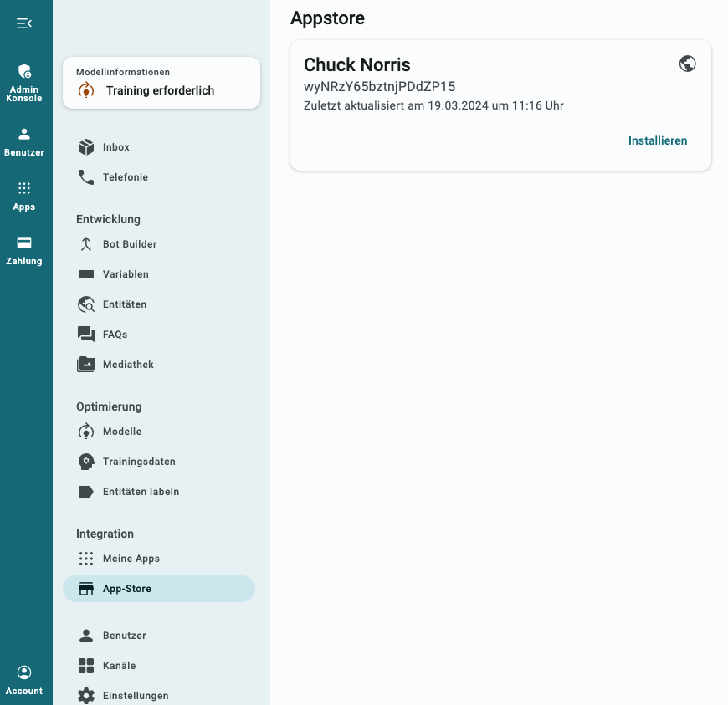Click the Benutzer person icon in sidebar
This screenshot has width=728, height=705.
(x=86, y=636)
